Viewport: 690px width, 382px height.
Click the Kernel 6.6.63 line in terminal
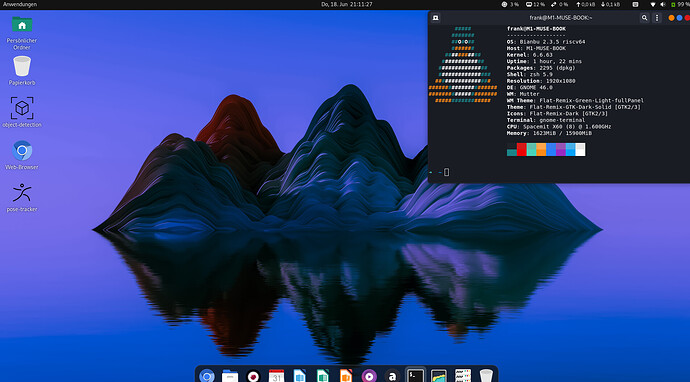(x=530, y=55)
